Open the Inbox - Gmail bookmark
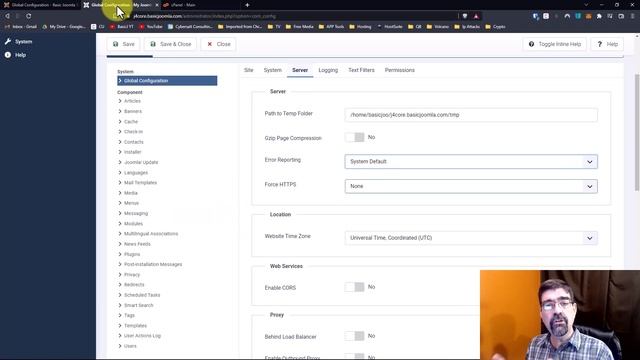 point(20,27)
